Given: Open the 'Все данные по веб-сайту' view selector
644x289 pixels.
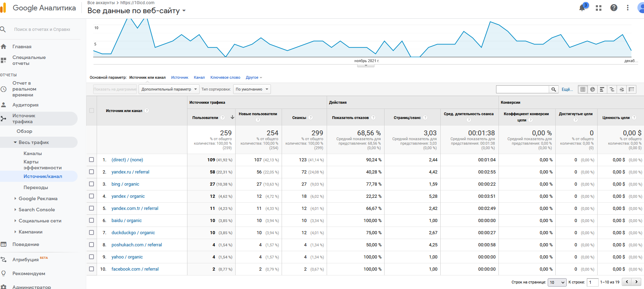Looking at the screenshot, I should (x=136, y=11).
